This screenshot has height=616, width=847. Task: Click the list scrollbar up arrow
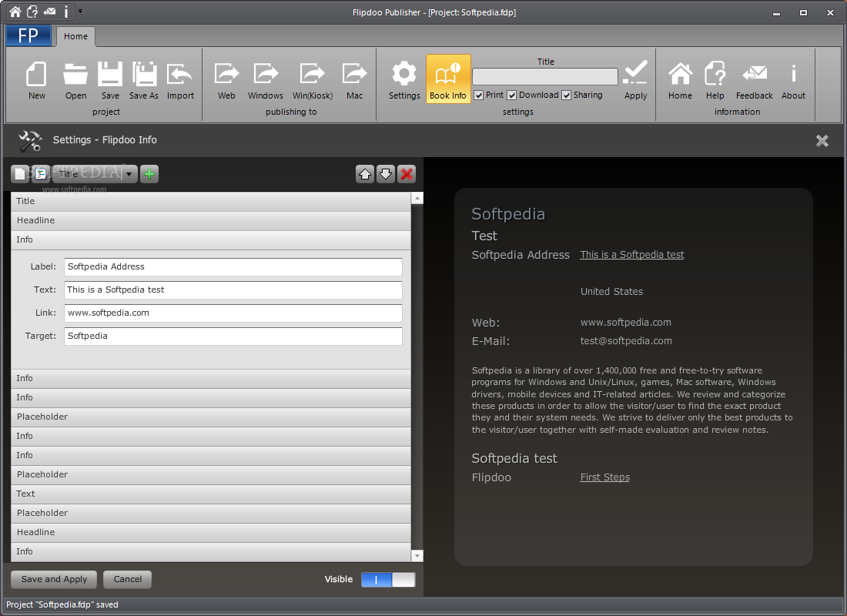417,199
